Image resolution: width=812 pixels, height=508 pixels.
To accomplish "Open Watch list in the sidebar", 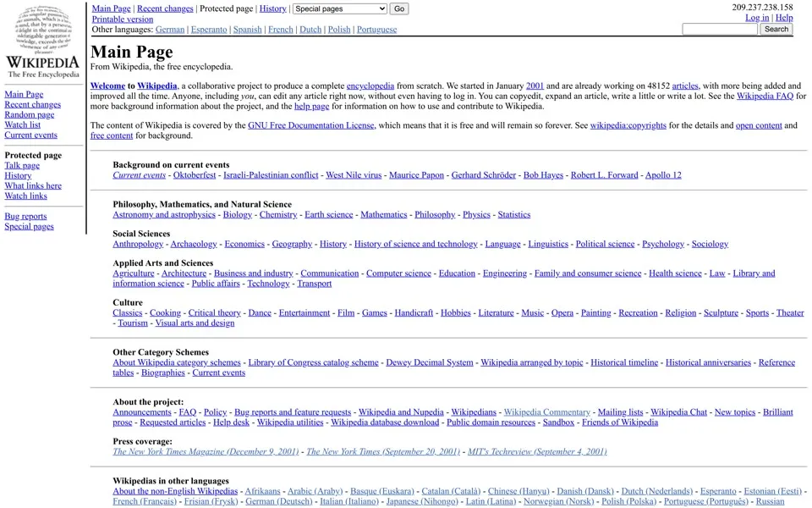I will [x=22, y=125].
